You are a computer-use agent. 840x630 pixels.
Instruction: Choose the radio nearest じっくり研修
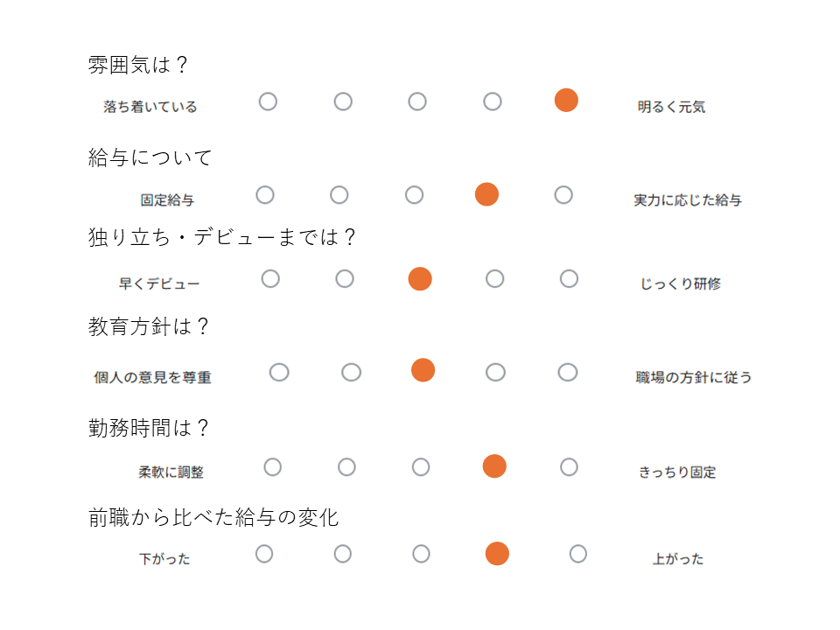pos(569,278)
